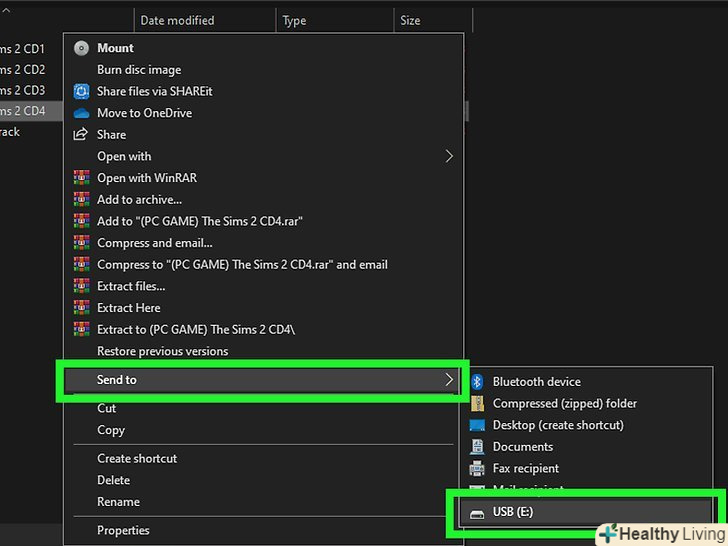
Task: Select Compress to CD4.rar and email
Action: (x=263, y=265)
